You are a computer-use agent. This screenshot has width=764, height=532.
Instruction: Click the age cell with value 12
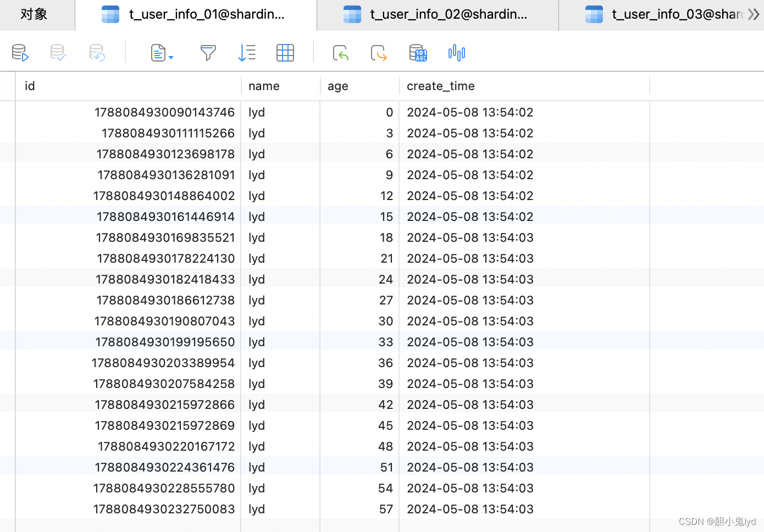pyautogui.click(x=359, y=196)
